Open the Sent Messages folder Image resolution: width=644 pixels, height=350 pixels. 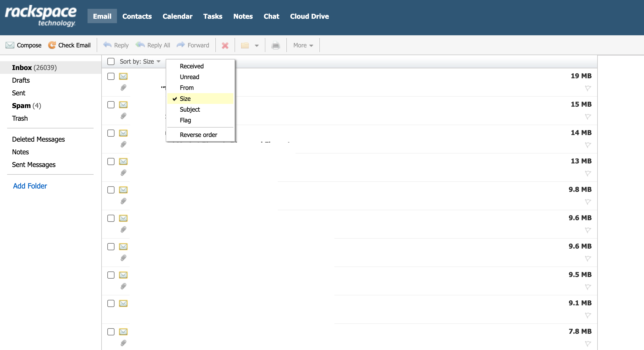point(34,165)
